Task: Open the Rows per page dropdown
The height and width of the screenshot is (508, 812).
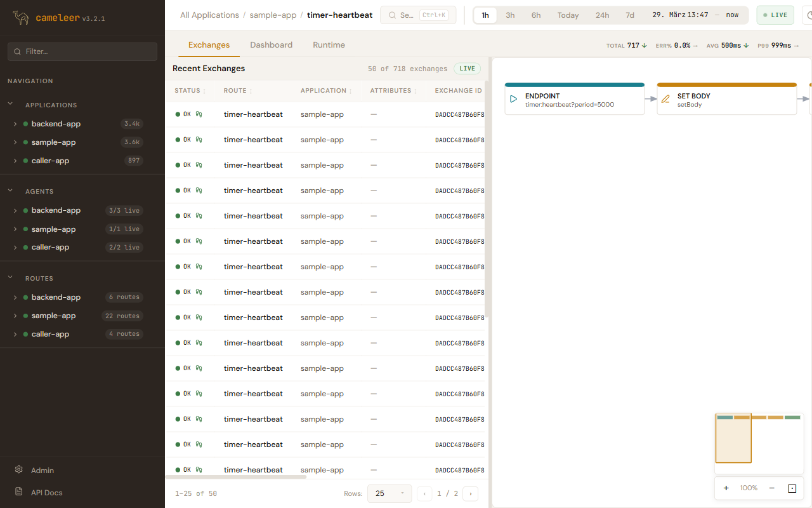Action: coord(389,493)
